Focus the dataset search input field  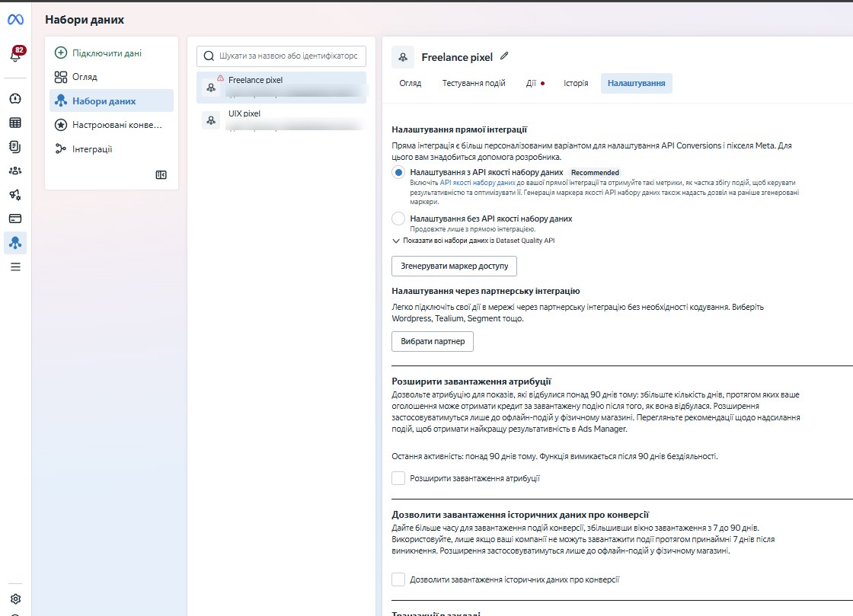click(x=281, y=56)
